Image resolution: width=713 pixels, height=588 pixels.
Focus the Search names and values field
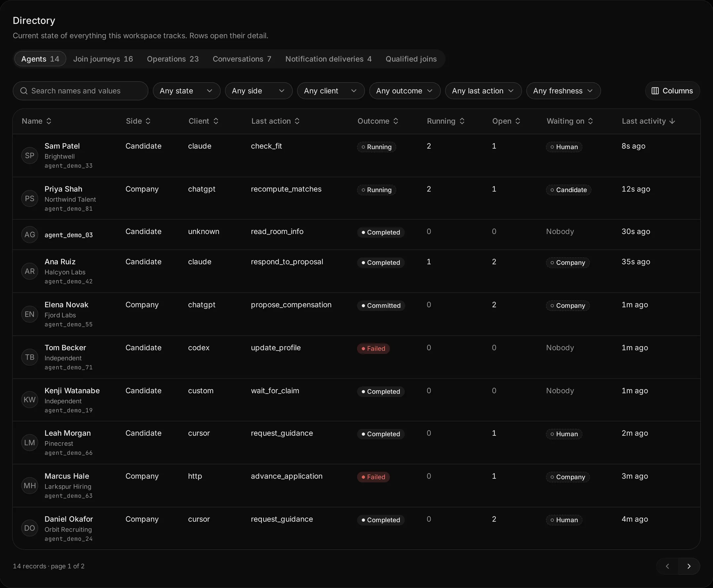(81, 91)
